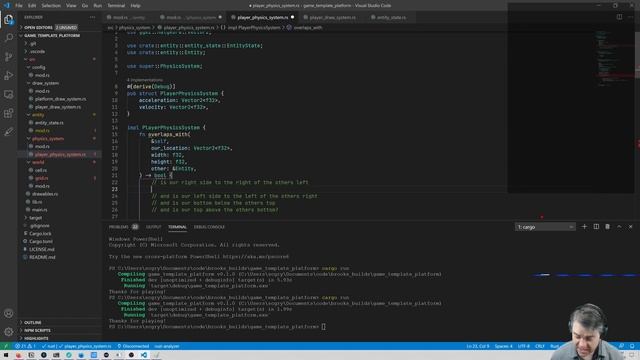Click the Spaces: 4 indentation setting
This screenshot has width=640, height=360.
click(x=503, y=346)
